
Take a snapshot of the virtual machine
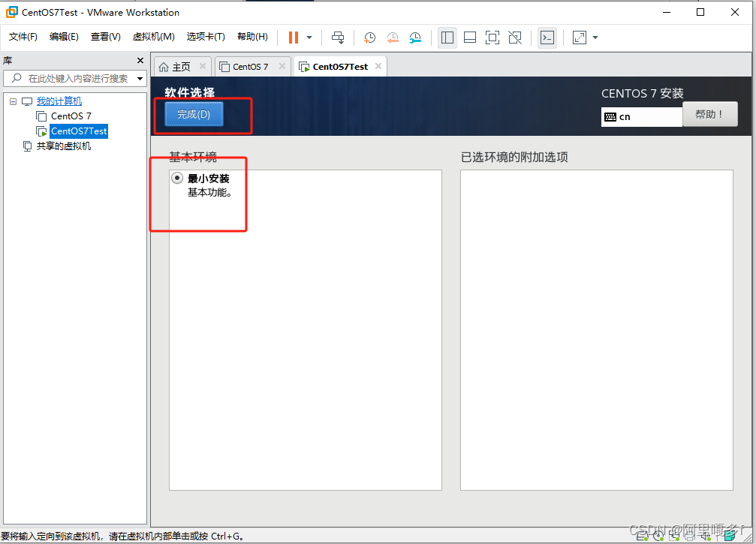click(369, 38)
